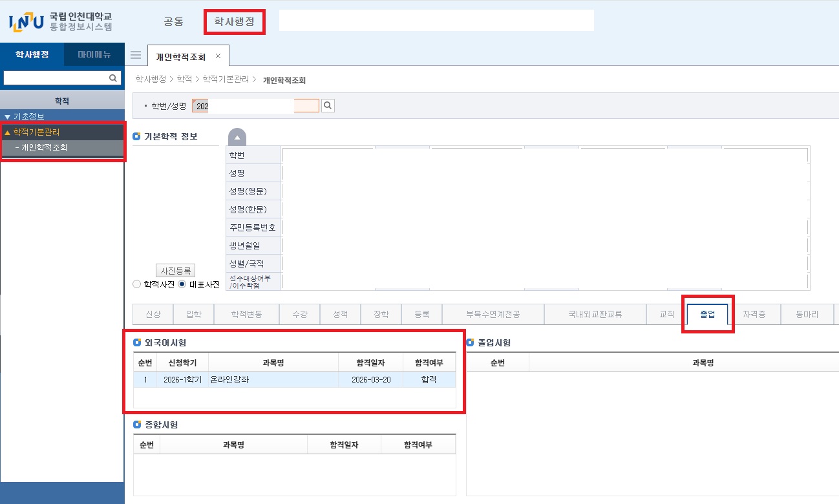
Task: Open the 마이메뉴 sidebar tab
Action: click(x=94, y=55)
